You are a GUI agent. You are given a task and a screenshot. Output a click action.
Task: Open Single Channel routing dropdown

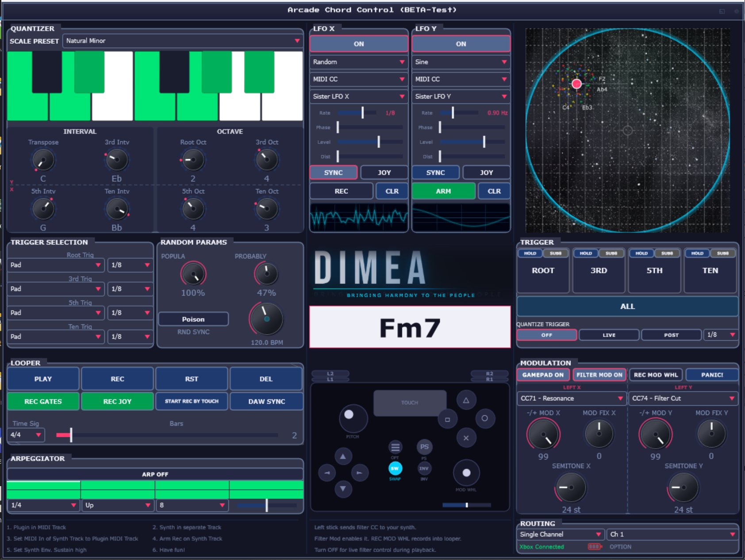[561, 534]
